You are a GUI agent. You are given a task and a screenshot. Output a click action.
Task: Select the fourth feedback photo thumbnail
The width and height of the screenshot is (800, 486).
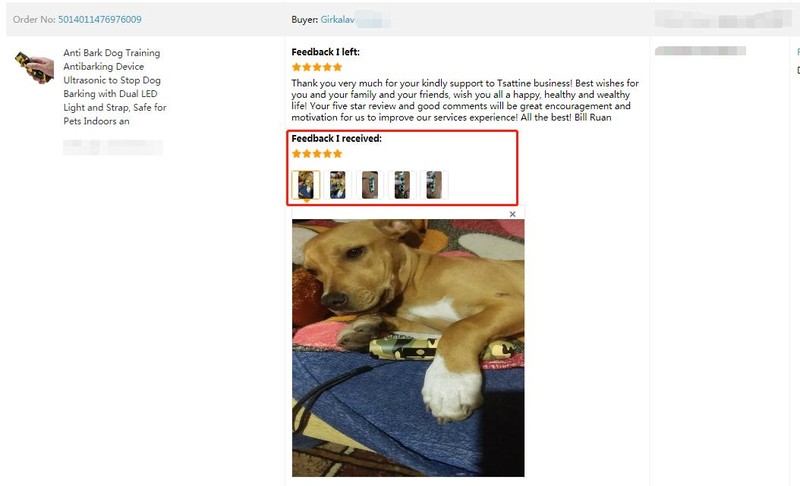[402, 185]
